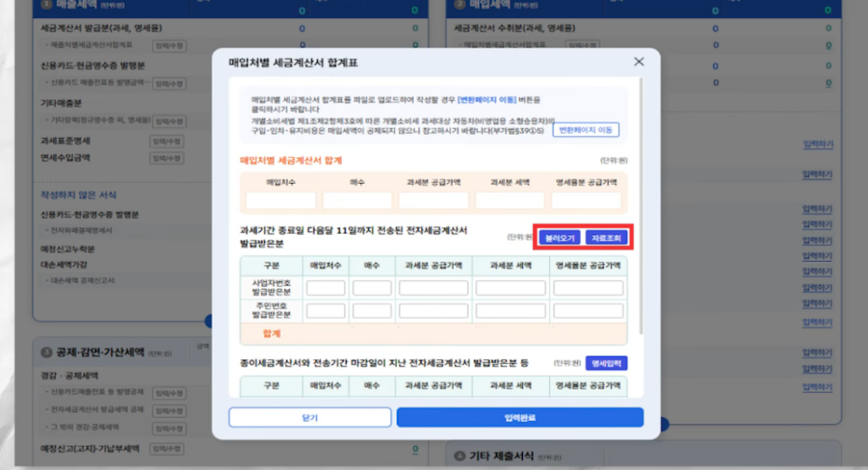The width and height of the screenshot is (868, 470).
Task: Click the 공제·감면·가산세액 section header
Action: pyautogui.click(x=100, y=352)
